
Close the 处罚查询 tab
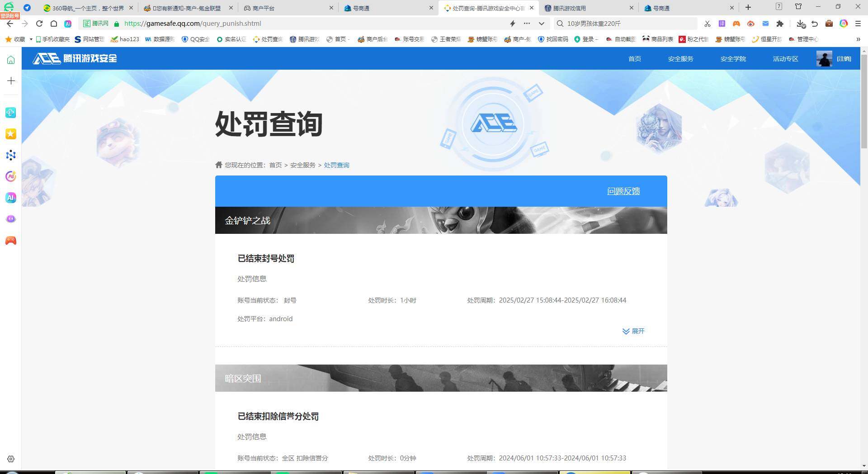tap(532, 8)
